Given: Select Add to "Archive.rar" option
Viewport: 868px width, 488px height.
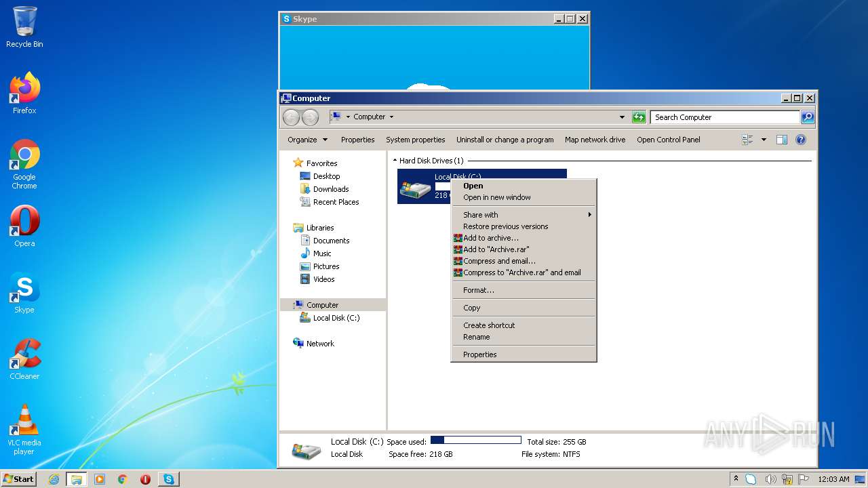Looking at the screenshot, I should 524,249.
